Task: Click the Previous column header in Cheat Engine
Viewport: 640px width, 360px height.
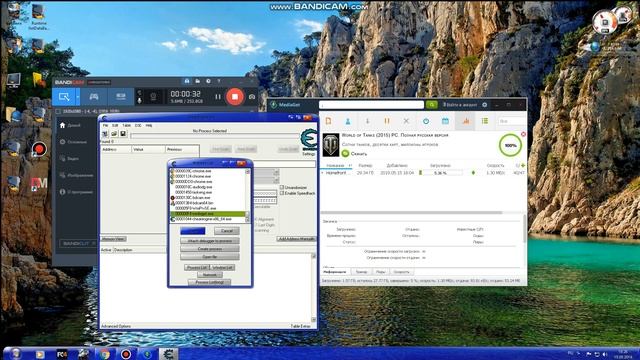Action: (x=182, y=149)
